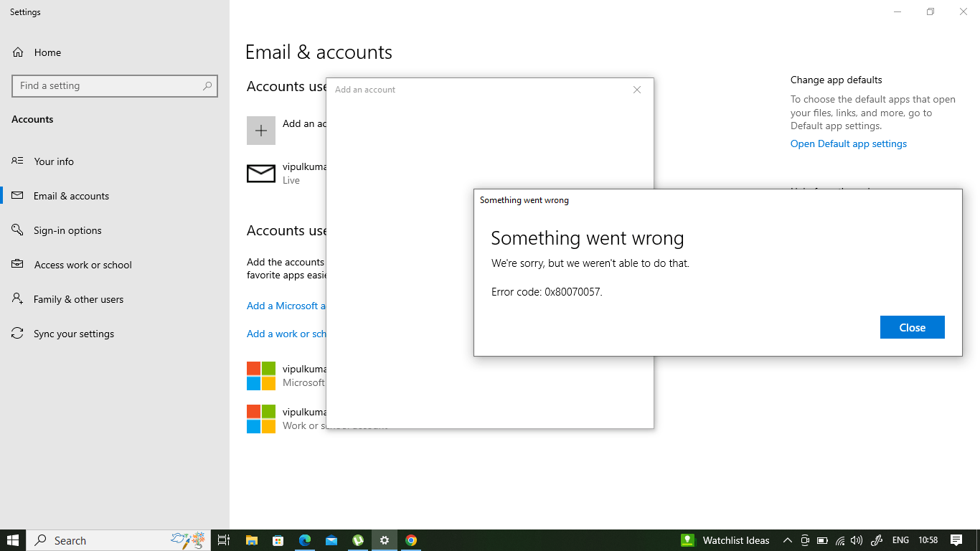The width and height of the screenshot is (980, 551).
Task: Open Microsoft Store from taskbar
Action: [278, 540]
